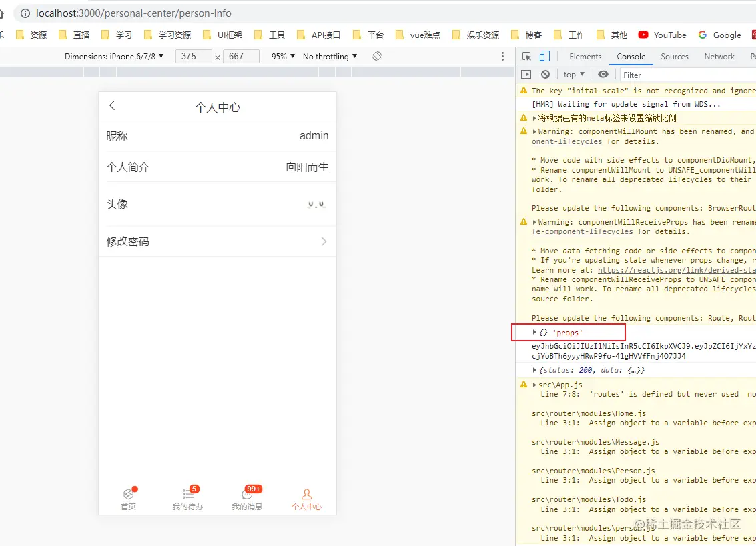Open device toolbar more options menu

[x=502, y=57]
